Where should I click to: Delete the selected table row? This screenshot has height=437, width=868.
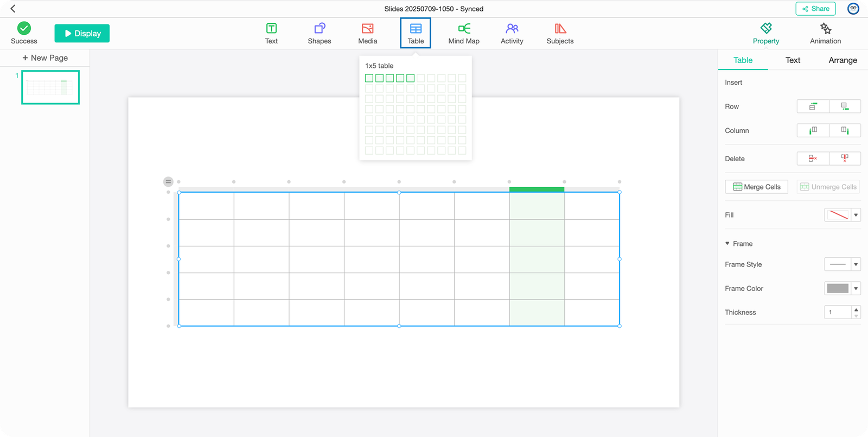click(x=813, y=159)
